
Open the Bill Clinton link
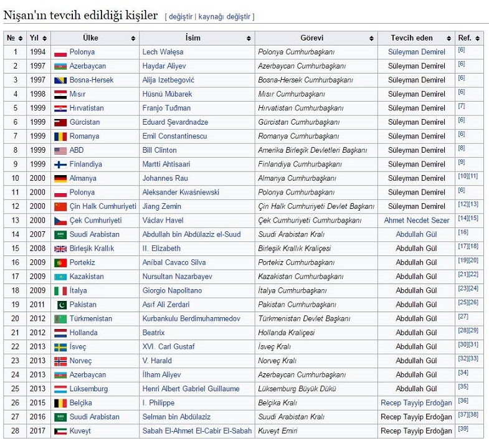(x=159, y=150)
